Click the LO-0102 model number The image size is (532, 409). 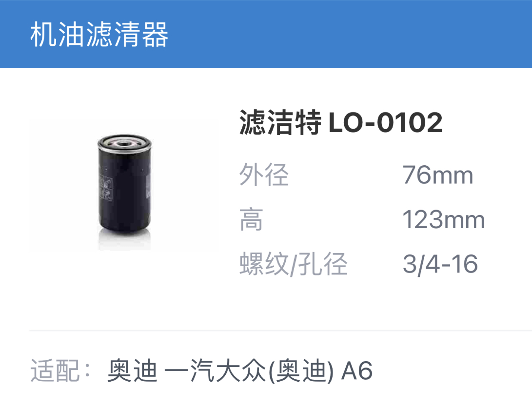[x=385, y=123]
